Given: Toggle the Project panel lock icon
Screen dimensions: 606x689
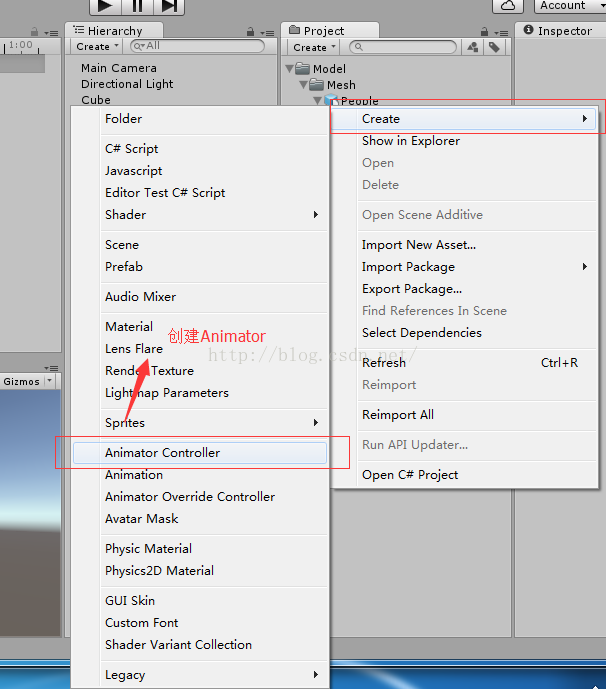Looking at the screenshot, I should [484, 32].
